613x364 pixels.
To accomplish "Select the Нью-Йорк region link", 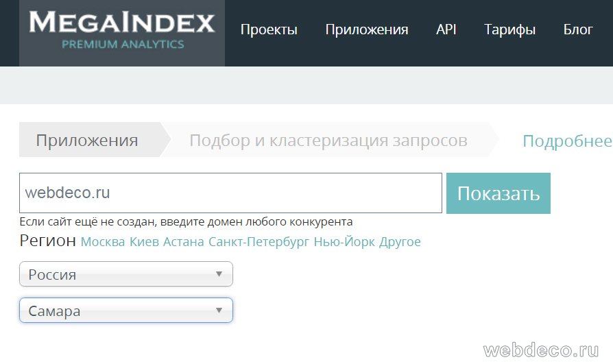I will [x=344, y=242].
